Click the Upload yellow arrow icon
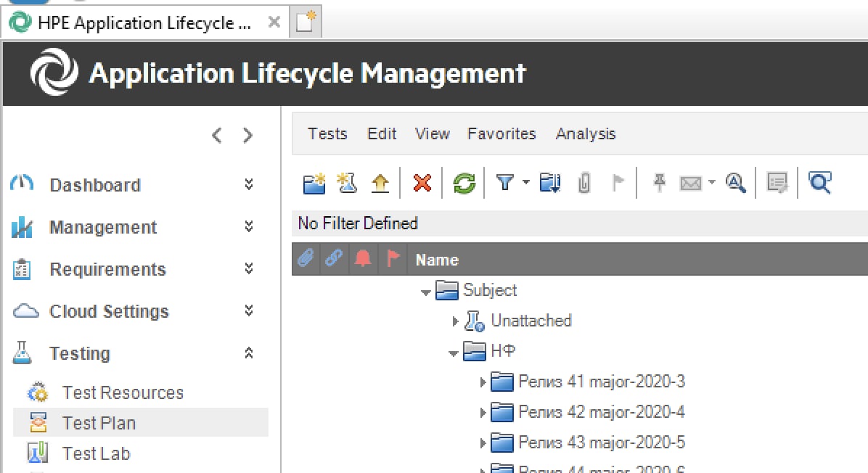Screen dimensions: 868x473 (x=380, y=183)
